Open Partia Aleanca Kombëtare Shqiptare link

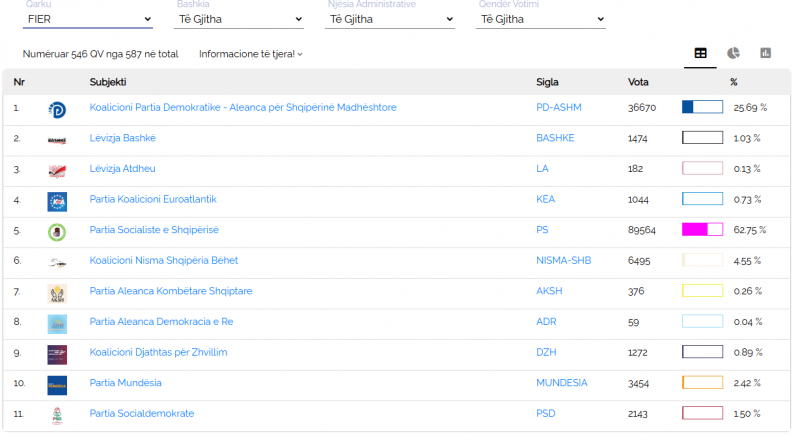click(x=171, y=291)
